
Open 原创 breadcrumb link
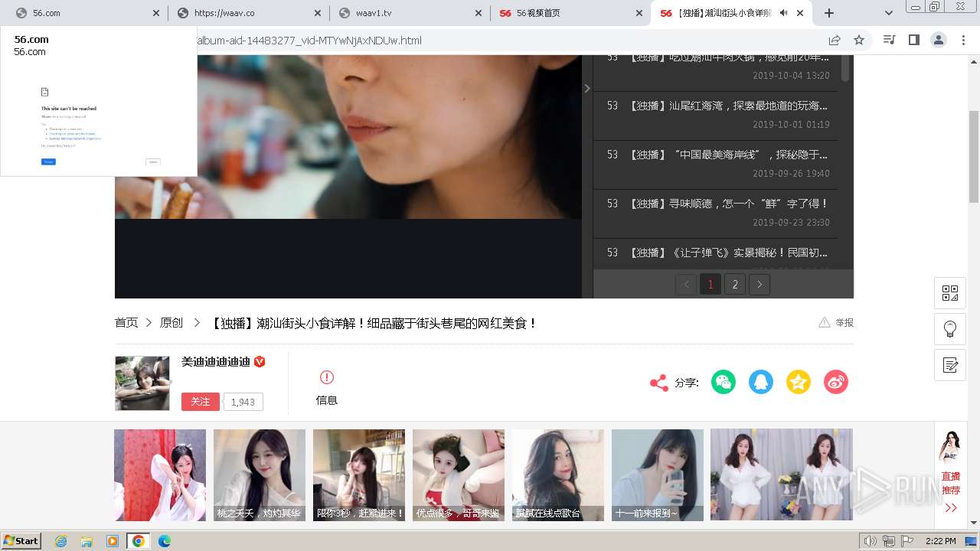(x=171, y=323)
